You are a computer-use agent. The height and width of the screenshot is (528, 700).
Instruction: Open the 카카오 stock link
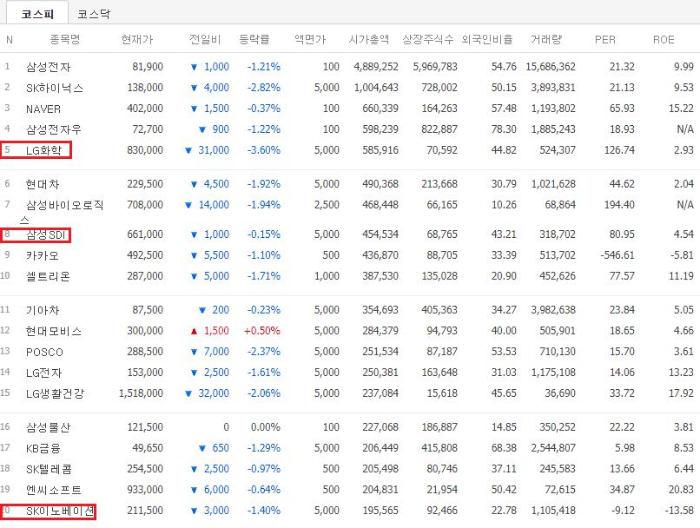coord(42,255)
